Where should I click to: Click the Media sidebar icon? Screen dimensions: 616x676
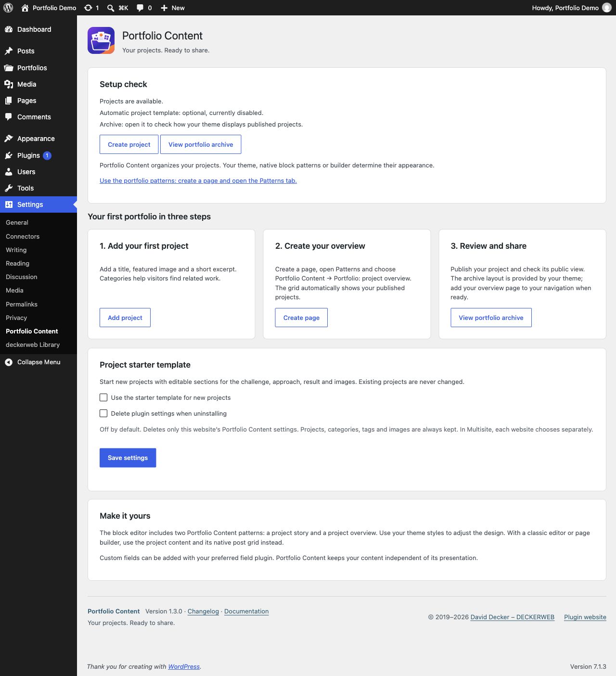(x=9, y=84)
